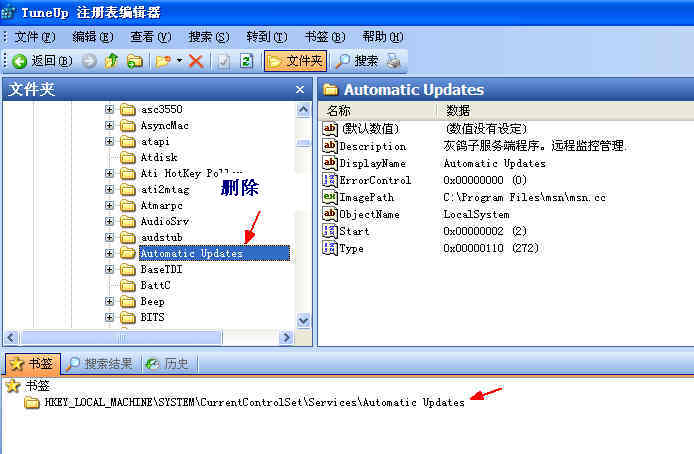Screen dimensions: 694x454
Task: Switch to the 历史 history tab
Action: pos(168,364)
